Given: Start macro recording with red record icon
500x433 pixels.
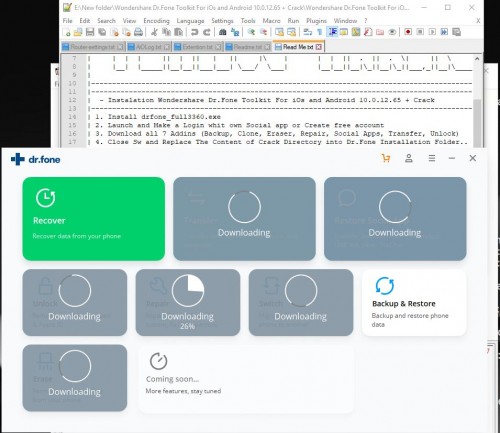Looking at the screenshot, I should point(408,32).
